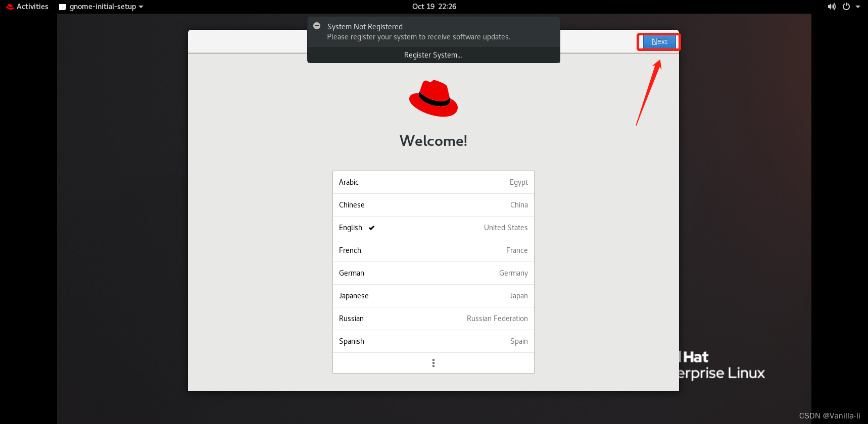
Task: Click the 'Please register your system' message
Action: point(419,37)
